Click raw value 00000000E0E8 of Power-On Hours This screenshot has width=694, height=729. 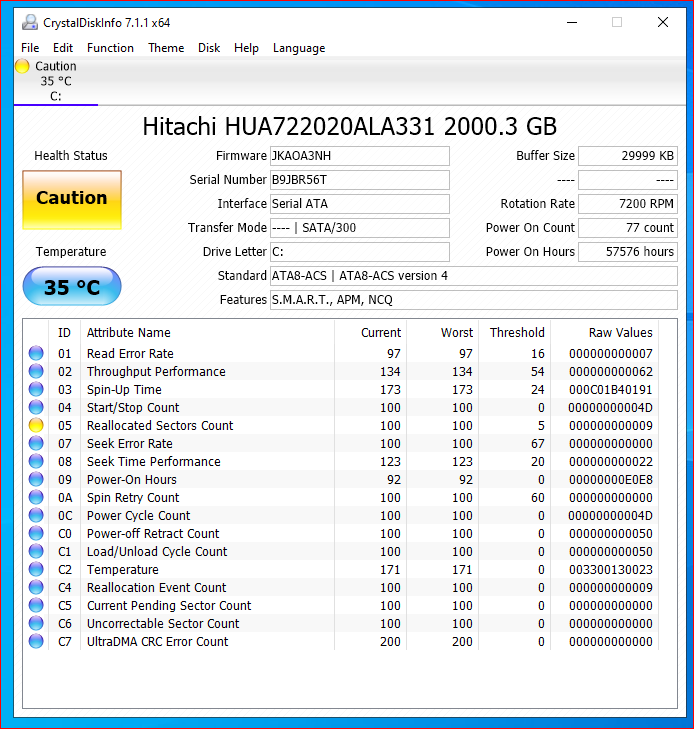[x=611, y=480]
